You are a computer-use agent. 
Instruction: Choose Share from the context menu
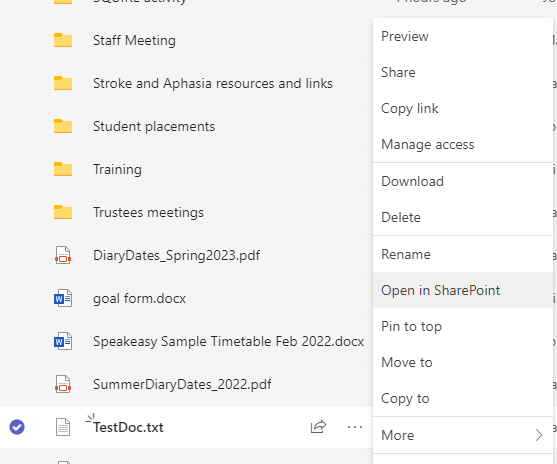pyautogui.click(x=463, y=72)
